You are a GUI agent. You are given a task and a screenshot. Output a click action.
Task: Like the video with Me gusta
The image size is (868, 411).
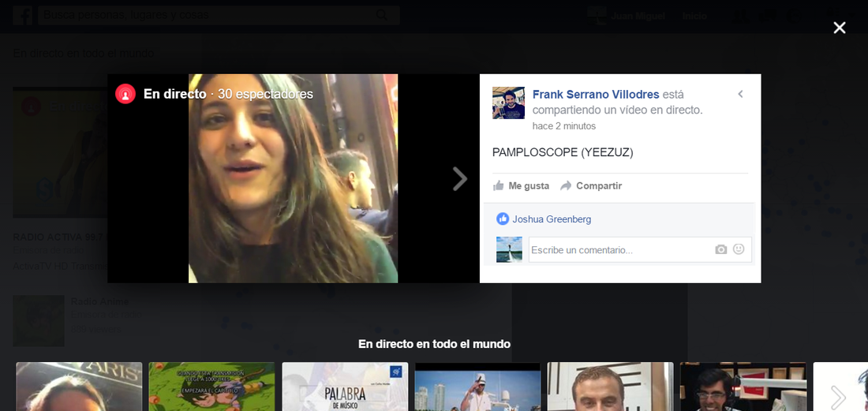(x=521, y=186)
